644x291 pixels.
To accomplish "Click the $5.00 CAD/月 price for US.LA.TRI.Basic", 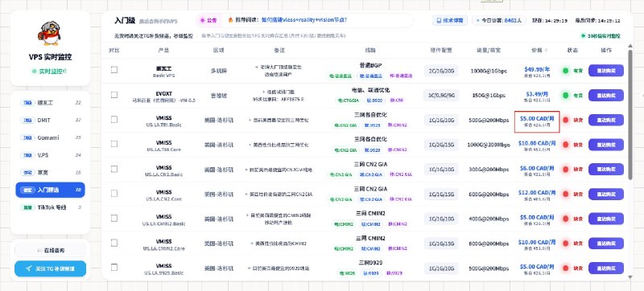I will pyautogui.click(x=537, y=118).
